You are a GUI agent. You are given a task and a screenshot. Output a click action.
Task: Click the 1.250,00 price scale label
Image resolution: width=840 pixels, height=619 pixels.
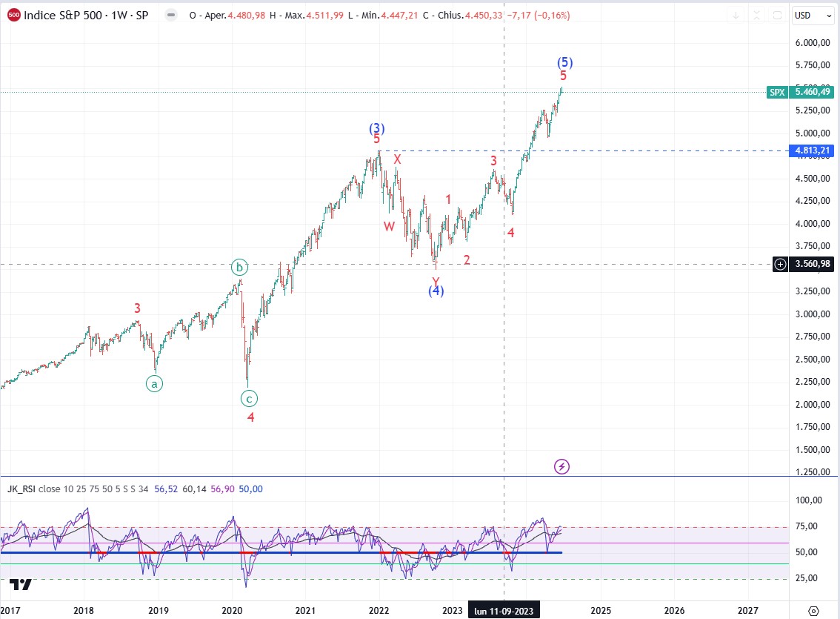813,471
